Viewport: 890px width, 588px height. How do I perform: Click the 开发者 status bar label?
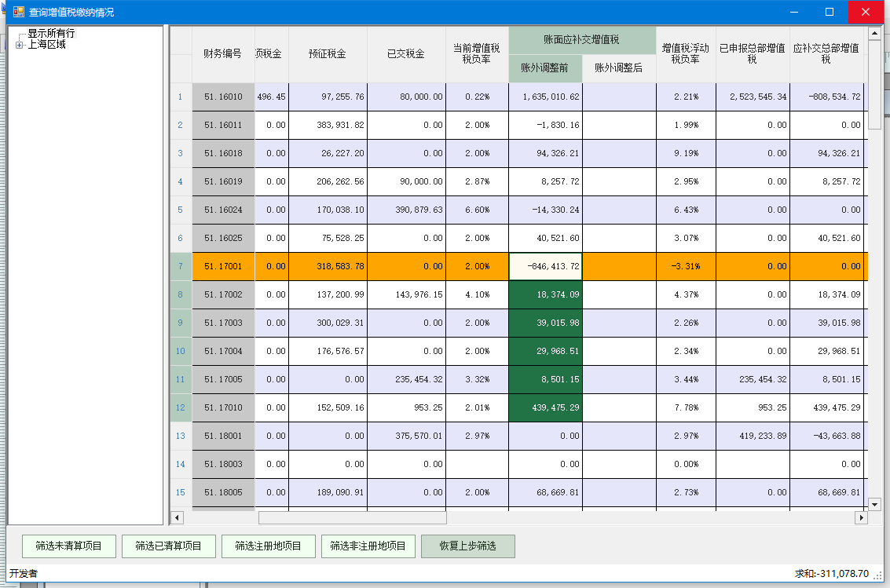pyautogui.click(x=24, y=574)
